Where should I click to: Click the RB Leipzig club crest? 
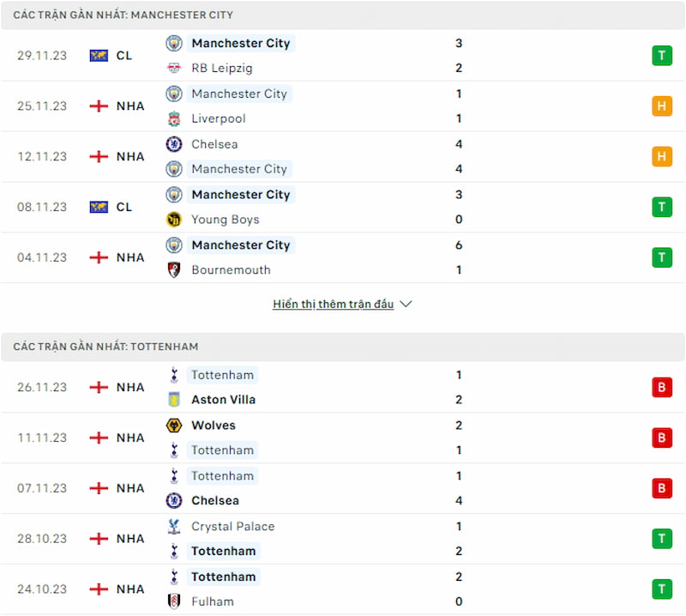pyautogui.click(x=174, y=68)
